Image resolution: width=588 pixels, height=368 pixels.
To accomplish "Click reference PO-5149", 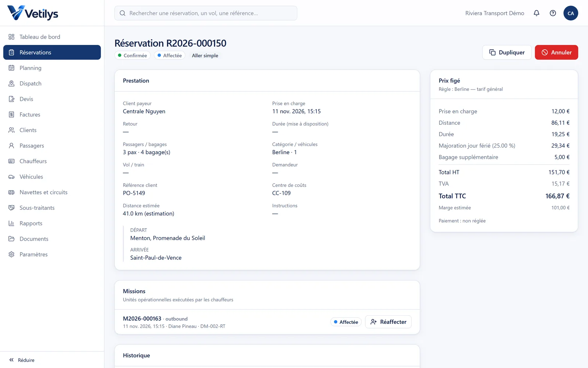I will click(134, 193).
